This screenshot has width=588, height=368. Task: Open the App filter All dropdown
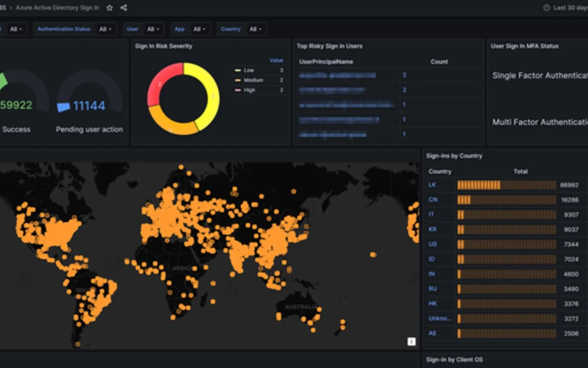click(x=200, y=29)
